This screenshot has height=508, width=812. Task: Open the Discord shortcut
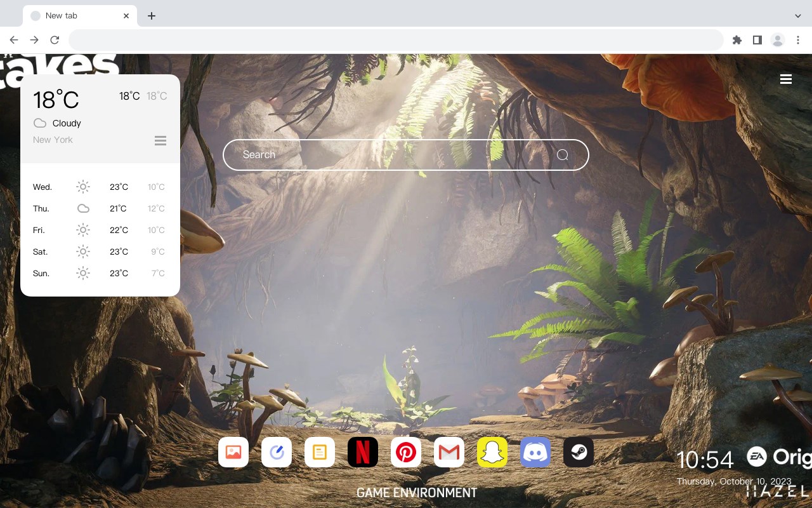click(535, 452)
